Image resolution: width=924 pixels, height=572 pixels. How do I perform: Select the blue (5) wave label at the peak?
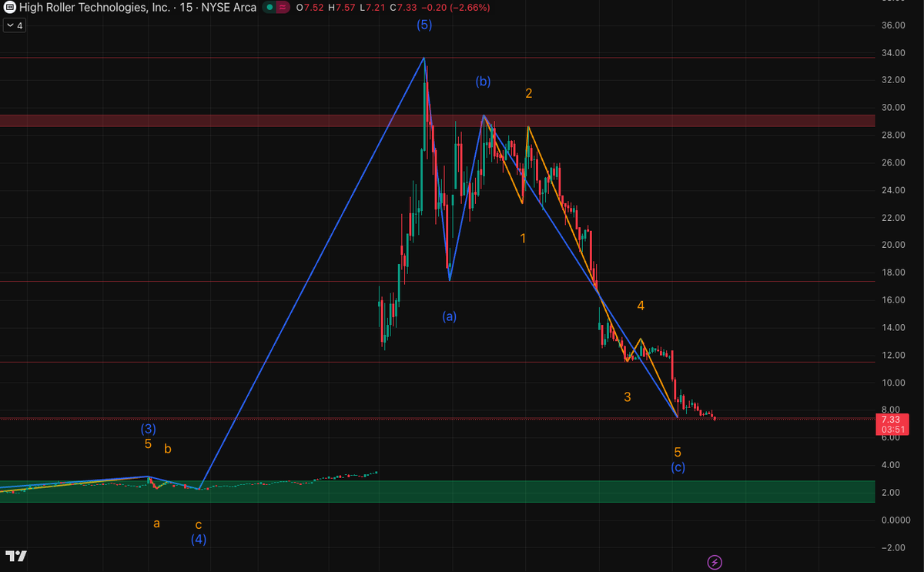pos(424,25)
